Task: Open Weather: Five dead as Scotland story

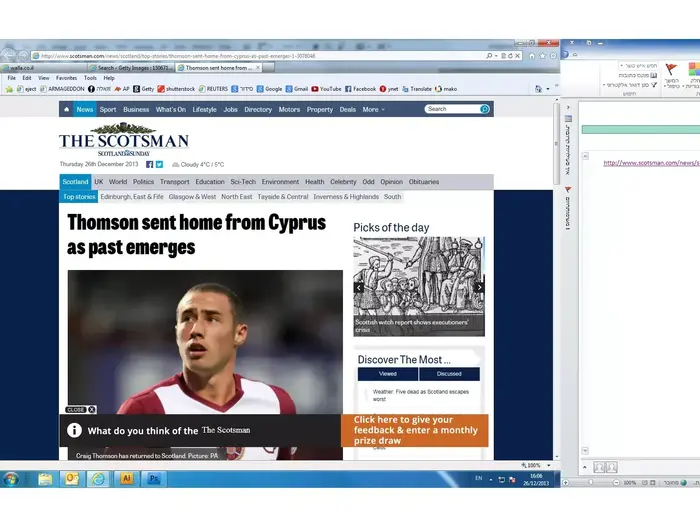Action: (421, 395)
